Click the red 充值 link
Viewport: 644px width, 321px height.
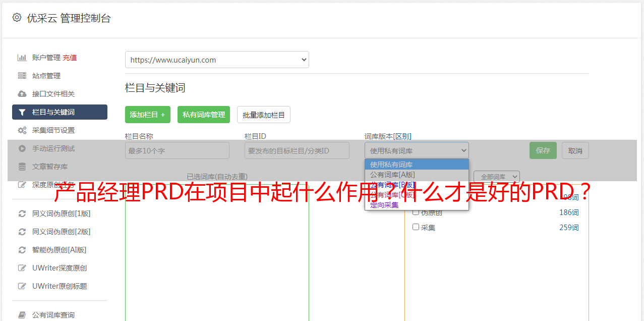(70, 58)
